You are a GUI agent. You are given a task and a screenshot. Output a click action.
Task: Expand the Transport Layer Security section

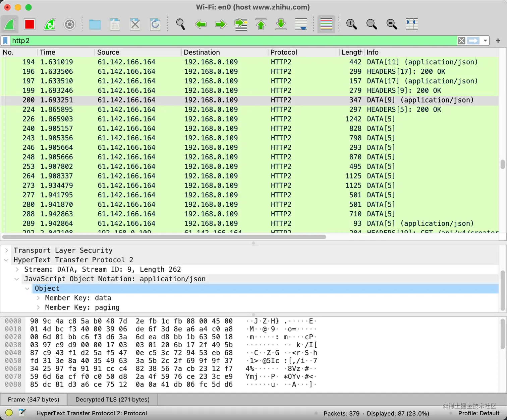coord(6,250)
